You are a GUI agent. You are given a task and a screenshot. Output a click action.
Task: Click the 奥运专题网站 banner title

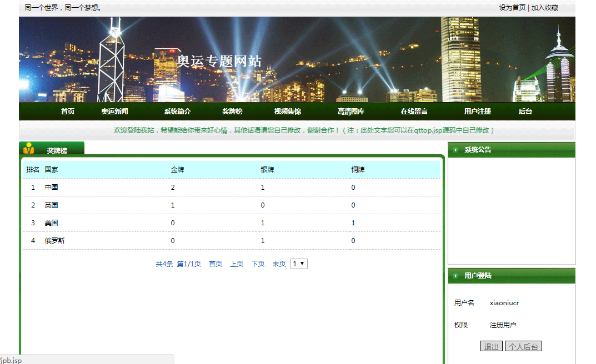point(219,61)
